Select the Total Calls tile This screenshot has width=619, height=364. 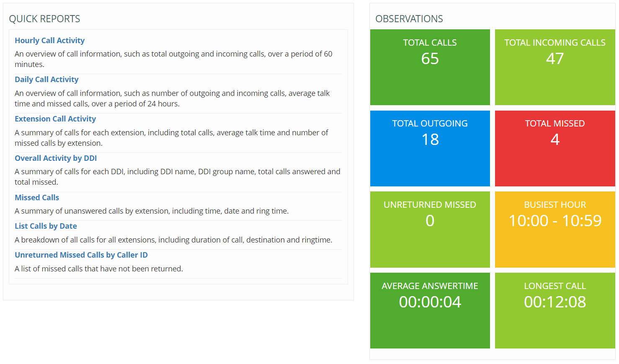[x=430, y=67]
